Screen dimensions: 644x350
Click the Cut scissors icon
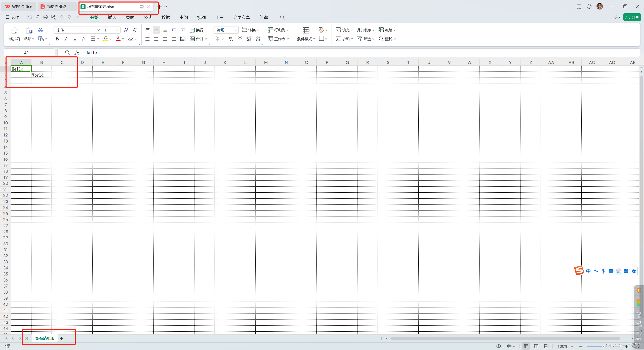click(x=41, y=30)
